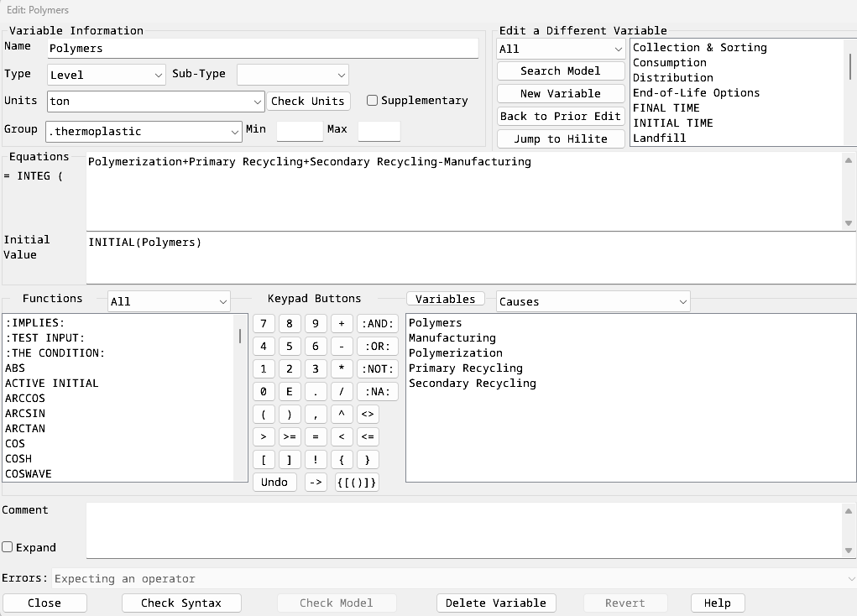This screenshot has height=616, width=857.
Task: Click the open parenthesis keypad button
Action: (x=264, y=415)
